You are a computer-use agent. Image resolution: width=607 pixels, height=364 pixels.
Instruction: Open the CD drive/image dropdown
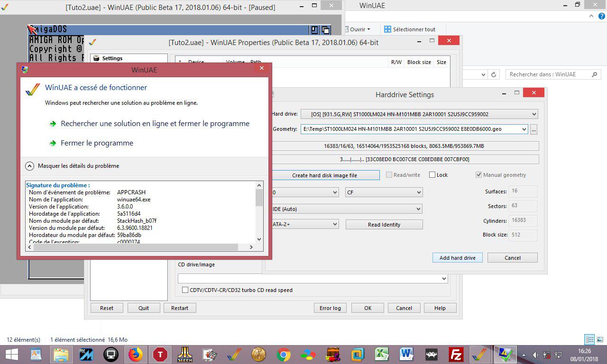point(444,279)
